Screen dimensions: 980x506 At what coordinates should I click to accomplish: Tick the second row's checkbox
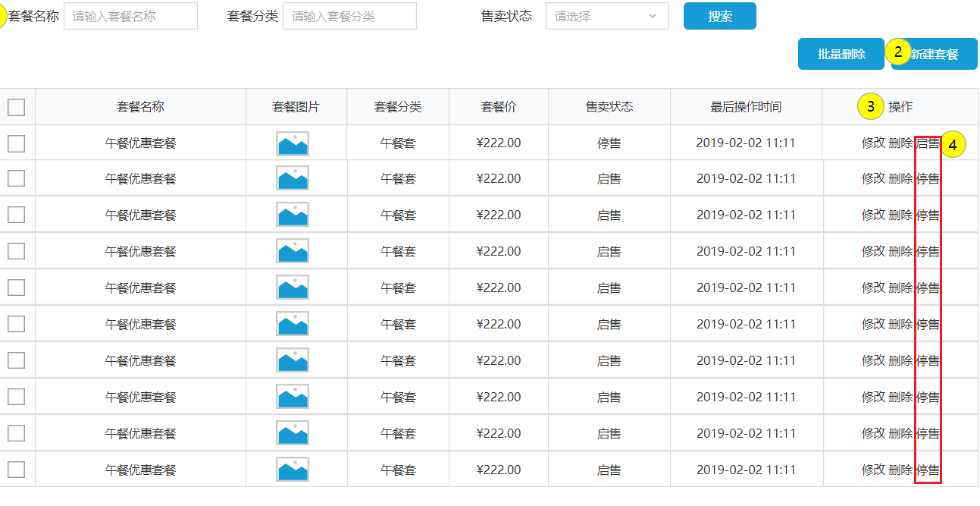coord(16,178)
